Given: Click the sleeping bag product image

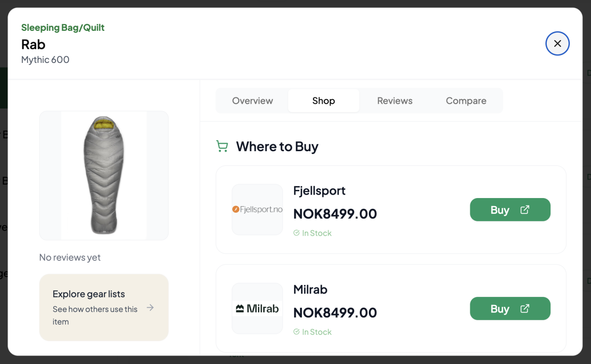Looking at the screenshot, I should [104, 175].
